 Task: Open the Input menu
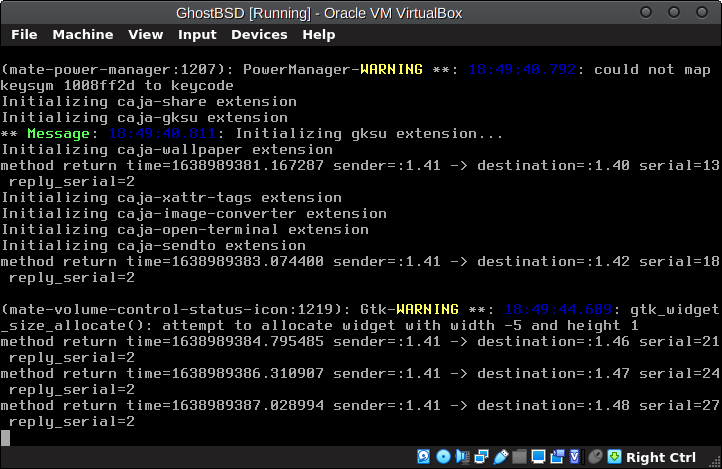(x=197, y=35)
